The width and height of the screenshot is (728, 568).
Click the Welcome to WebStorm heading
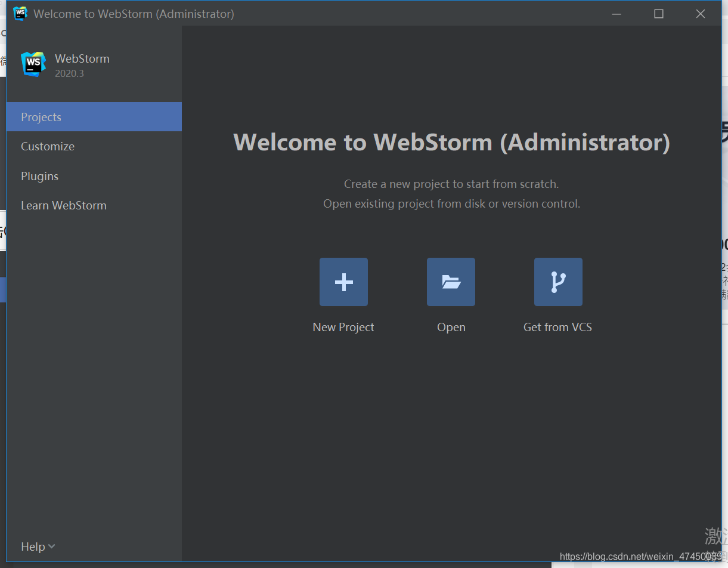tap(451, 142)
